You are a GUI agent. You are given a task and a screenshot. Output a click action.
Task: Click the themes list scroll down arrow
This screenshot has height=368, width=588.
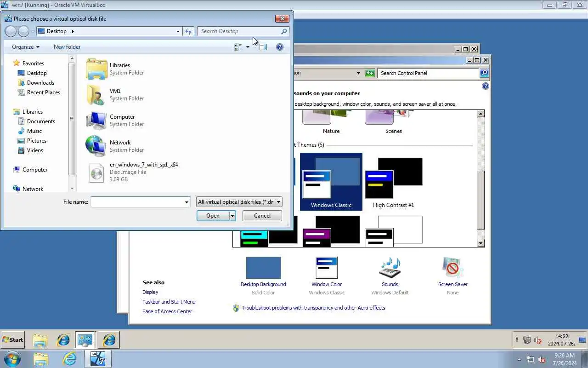[481, 243]
